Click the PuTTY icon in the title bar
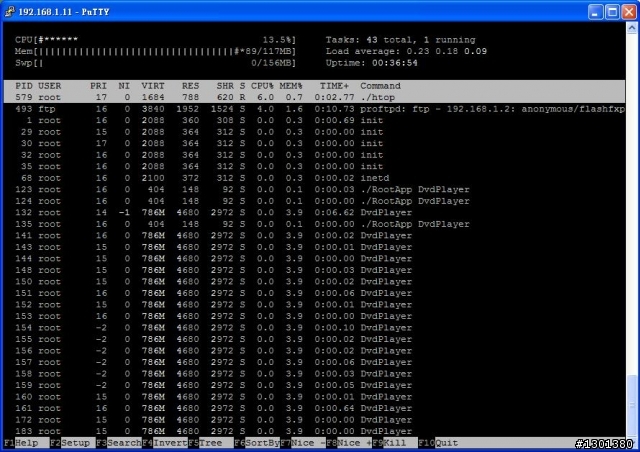 pos(10,11)
